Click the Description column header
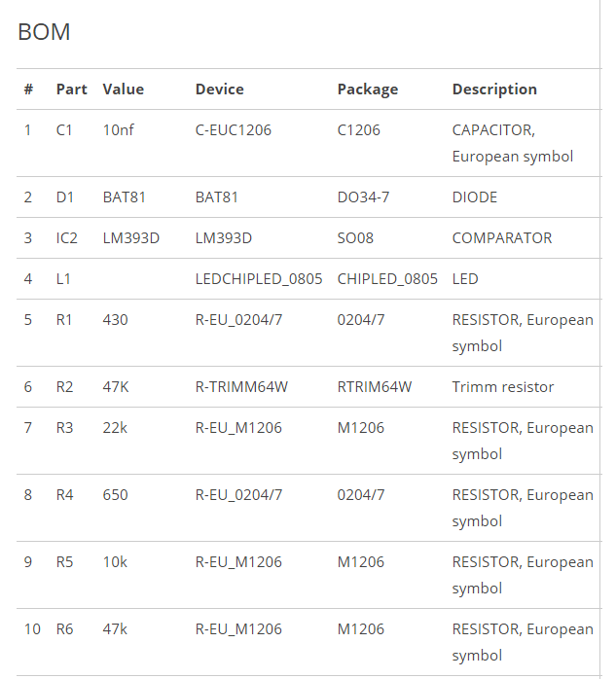 [494, 89]
